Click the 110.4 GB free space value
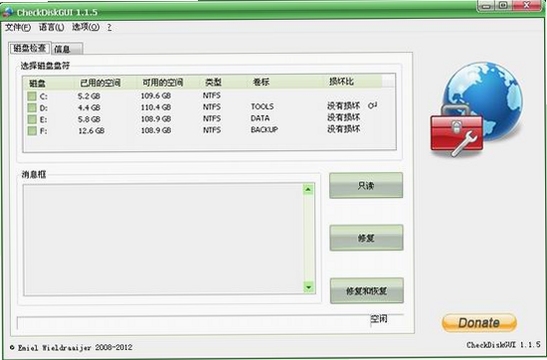 (x=156, y=107)
